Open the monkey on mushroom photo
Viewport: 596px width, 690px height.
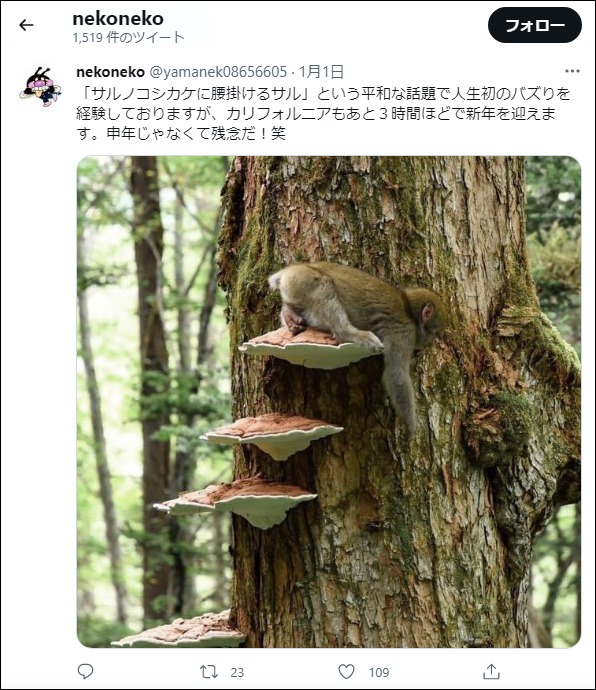329,402
